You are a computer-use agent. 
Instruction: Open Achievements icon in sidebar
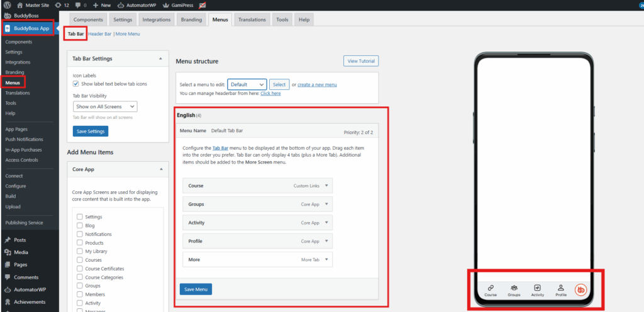(x=8, y=302)
